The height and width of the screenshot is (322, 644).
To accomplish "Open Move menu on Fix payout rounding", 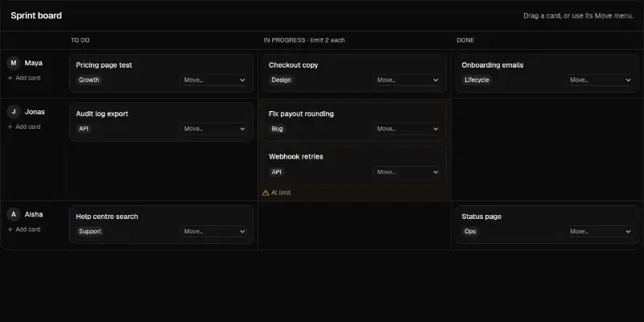I will tap(407, 129).
